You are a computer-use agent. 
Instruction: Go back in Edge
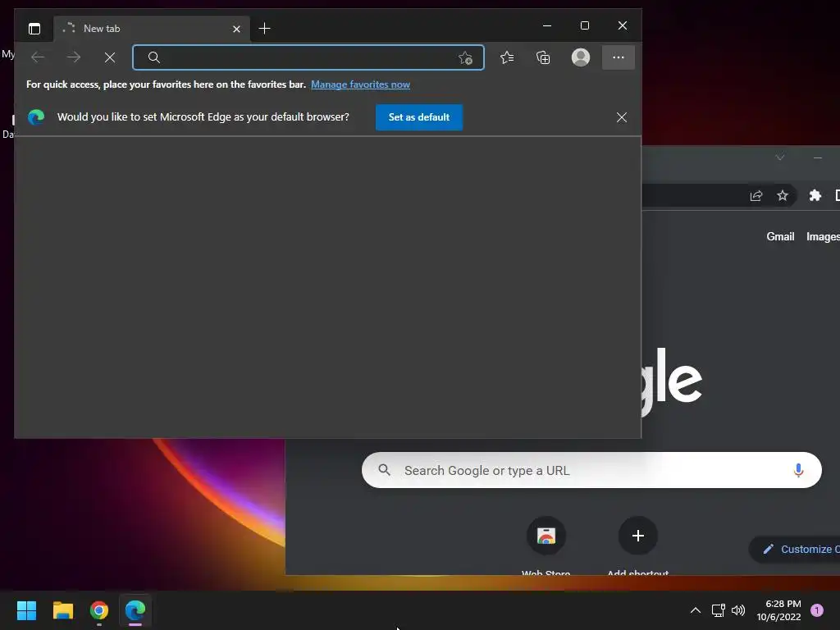point(38,57)
